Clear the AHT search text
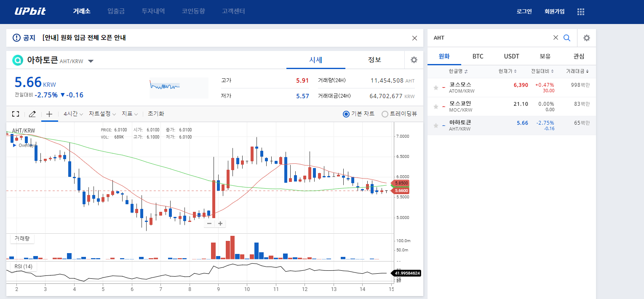The width and height of the screenshot is (644, 299). (x=556, y=37)
